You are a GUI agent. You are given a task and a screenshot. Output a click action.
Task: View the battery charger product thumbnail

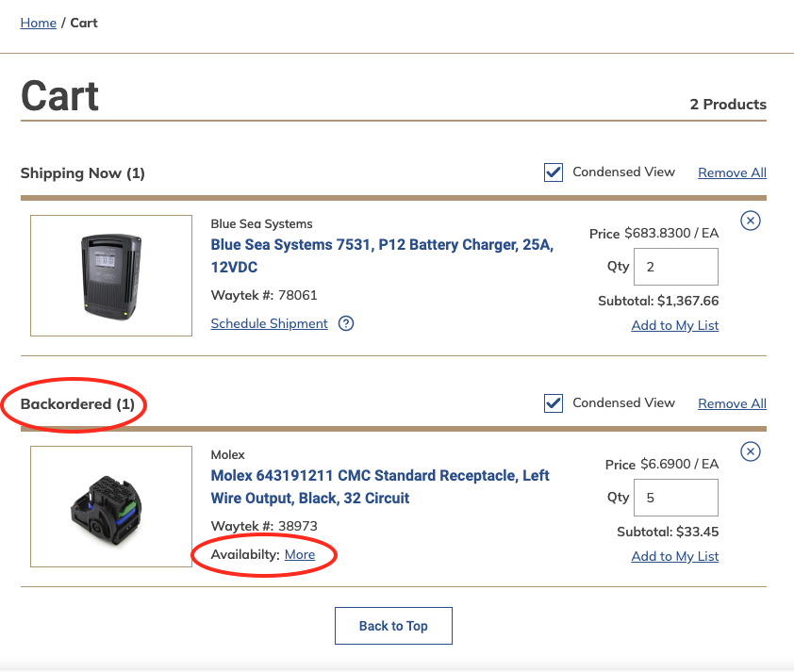coord(110,275)
